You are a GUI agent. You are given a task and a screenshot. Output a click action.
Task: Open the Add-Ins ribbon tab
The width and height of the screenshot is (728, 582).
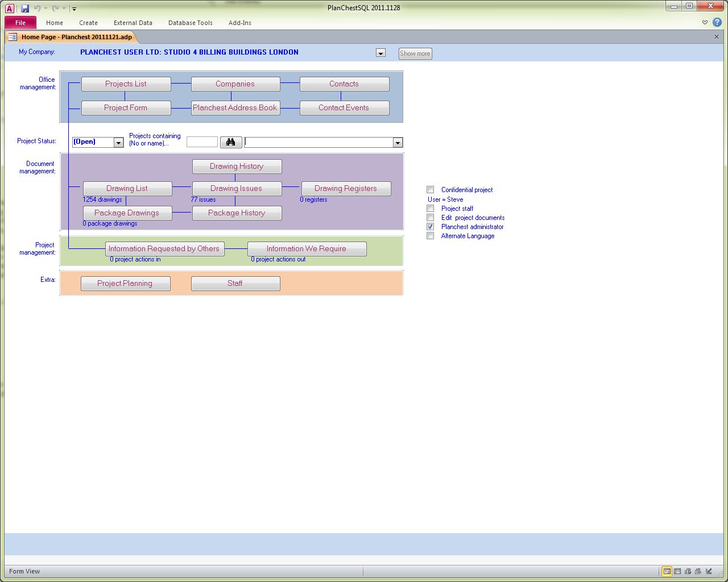tap(240, 23)
